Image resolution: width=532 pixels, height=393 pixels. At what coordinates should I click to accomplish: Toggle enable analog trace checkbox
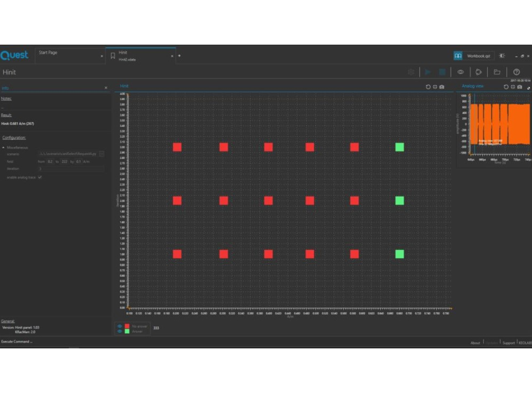tap(40, 177)
